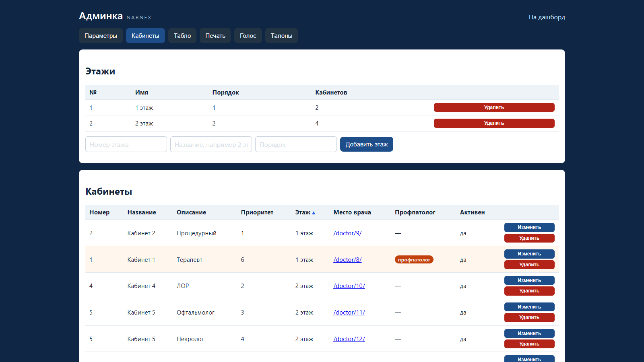
Task: Edit the Офтальмолог cabinet row
Action: [529, 307]
